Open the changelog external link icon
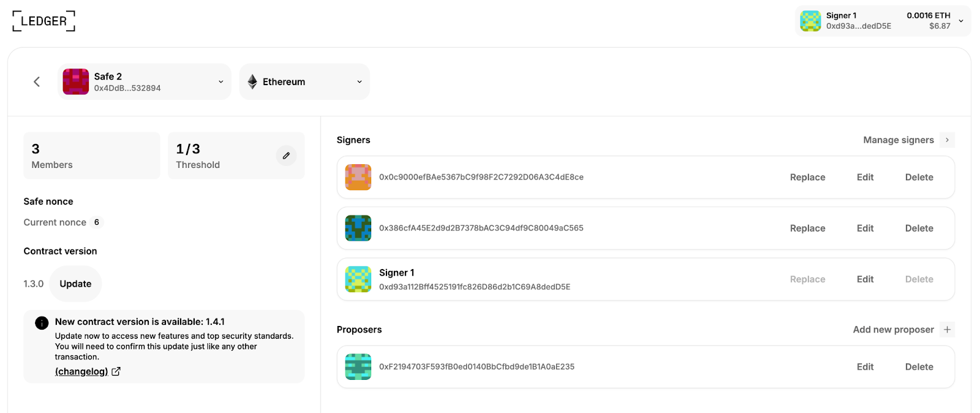 coord(116,371)
